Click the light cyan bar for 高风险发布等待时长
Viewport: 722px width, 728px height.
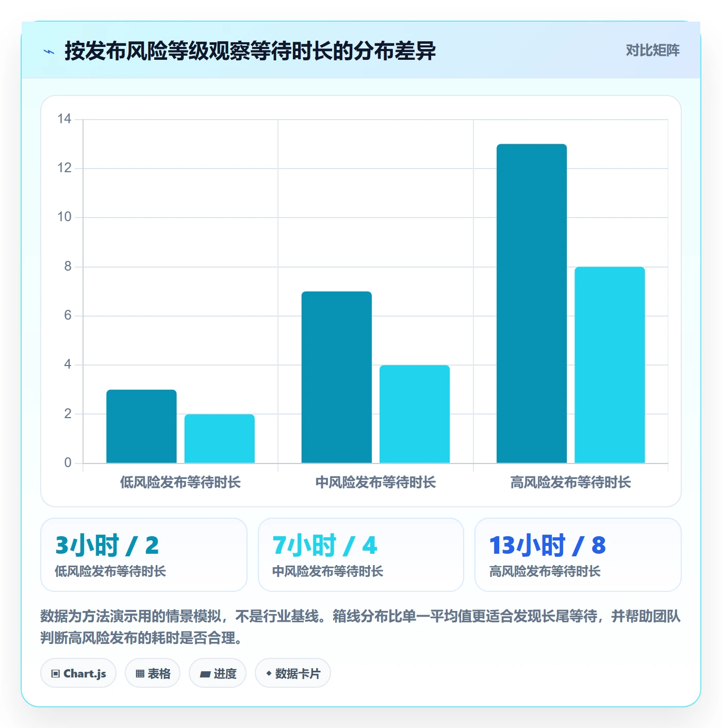(x=610, y=365)
